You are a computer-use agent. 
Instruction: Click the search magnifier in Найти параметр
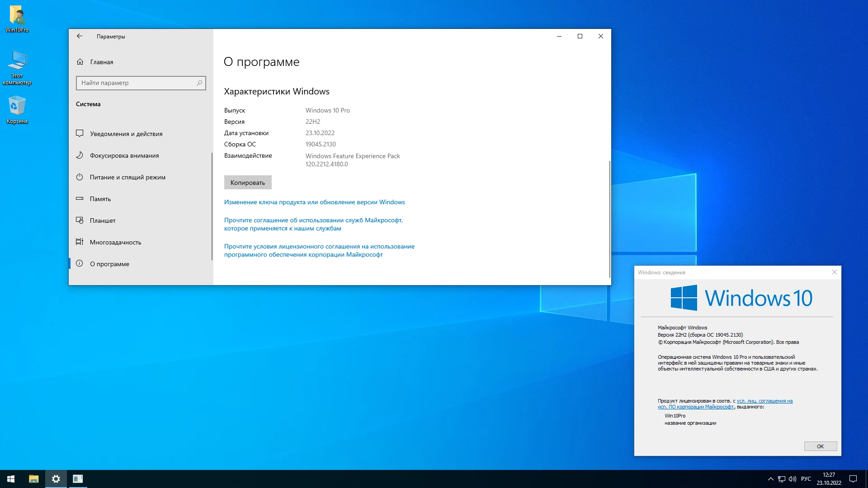(199, 83)
